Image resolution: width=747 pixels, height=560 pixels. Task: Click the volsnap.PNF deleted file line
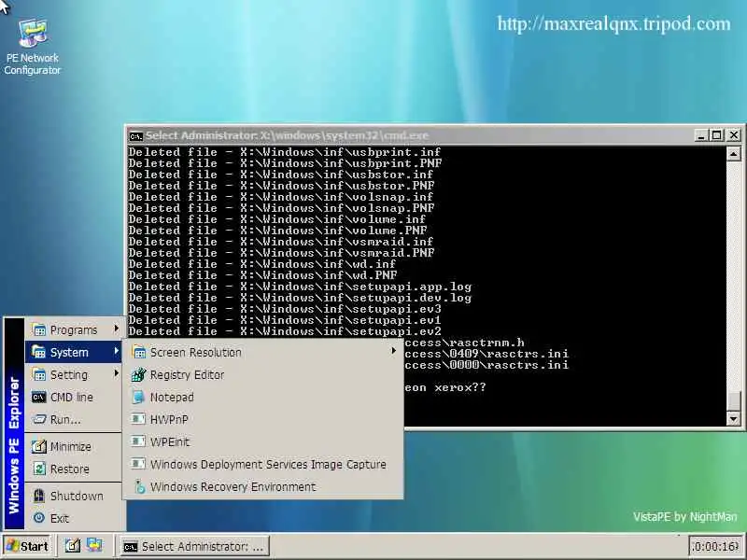coord(281,208)
